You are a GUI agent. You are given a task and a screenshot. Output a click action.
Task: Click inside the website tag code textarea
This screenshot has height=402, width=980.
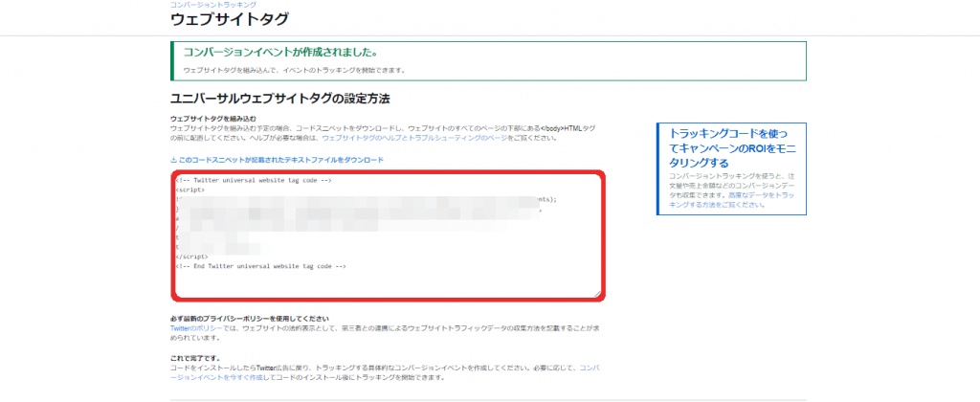(x=388, y=235)
